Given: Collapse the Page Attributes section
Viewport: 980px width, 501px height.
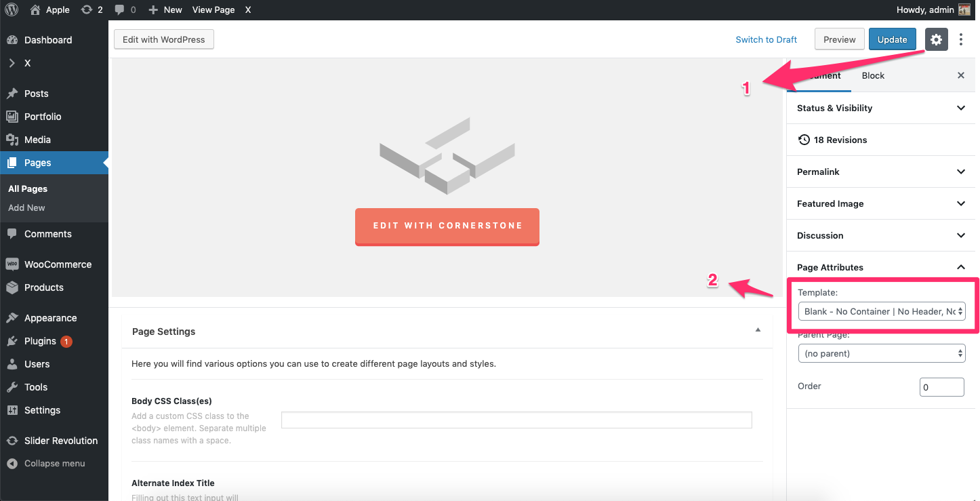Looking at the screenshot, I should coord(960,267).
